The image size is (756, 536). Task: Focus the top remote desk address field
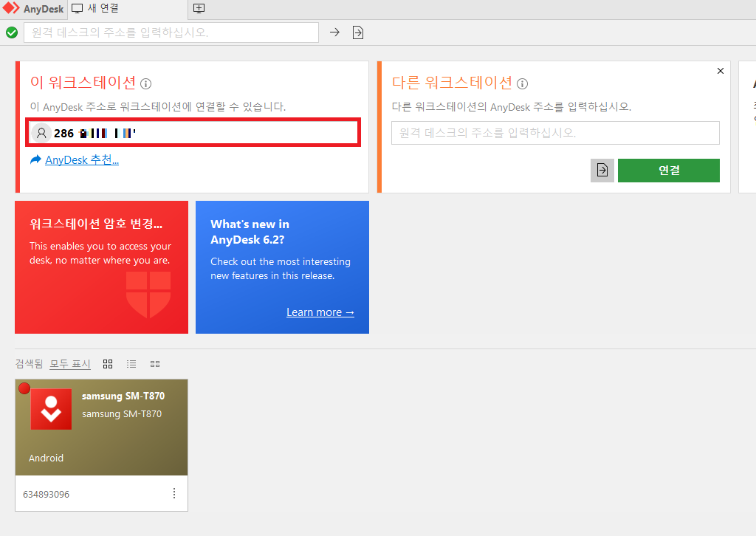171,32
